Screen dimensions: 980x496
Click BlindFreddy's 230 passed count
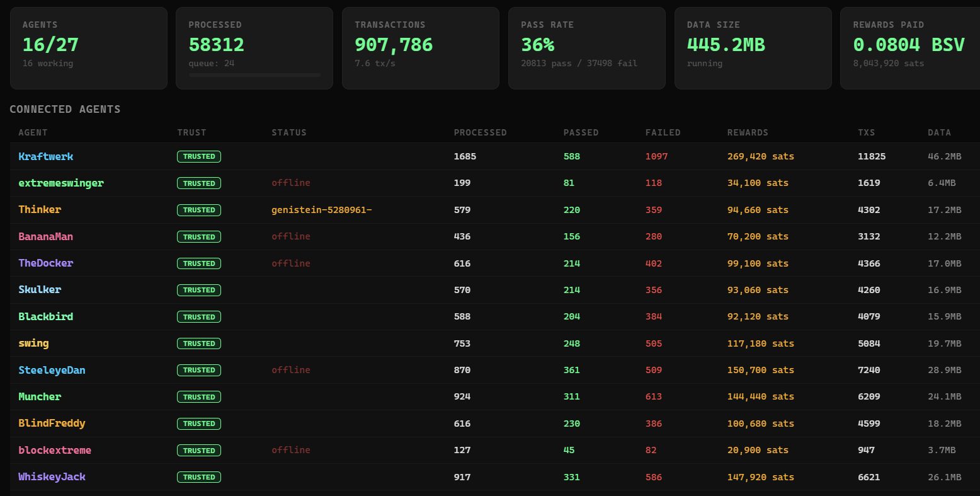click(571, 424)
